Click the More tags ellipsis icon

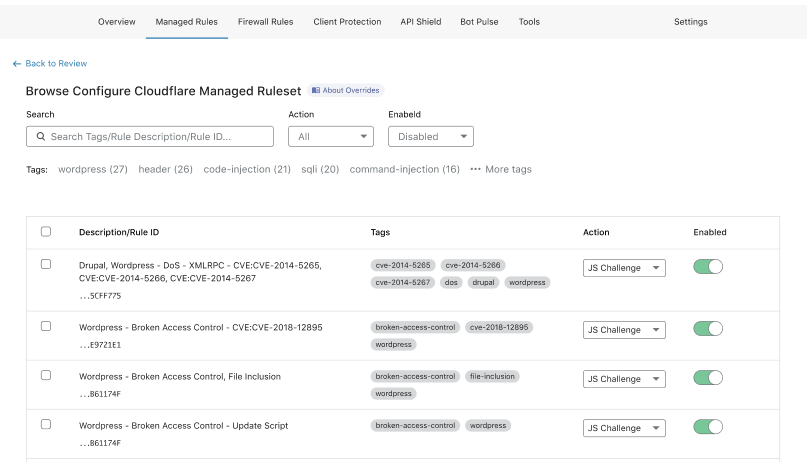(475, 169)
